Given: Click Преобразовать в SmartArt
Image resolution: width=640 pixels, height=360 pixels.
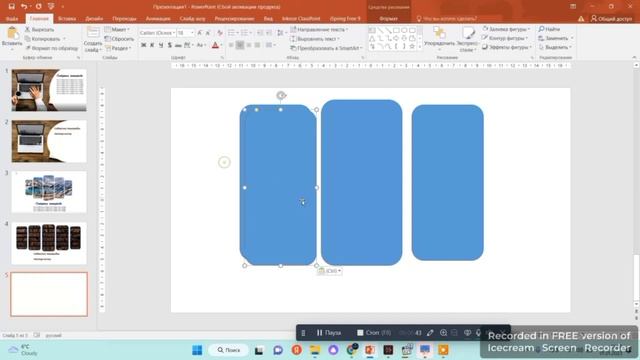Looking at the screenshot, I should click(326, 48).
